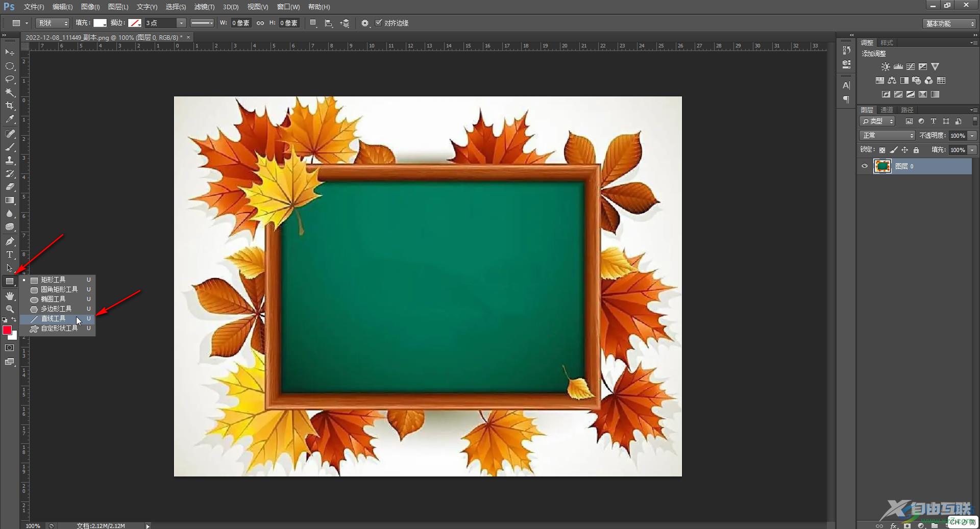Viewport: 980px width, 529px height.
Task: Open the Filter menu
Action: [204, 7]
